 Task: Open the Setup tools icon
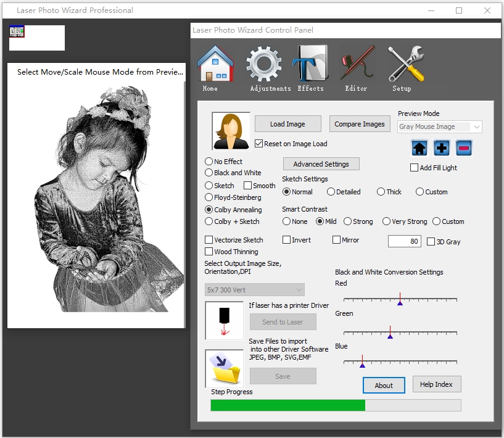coord(405,65)
